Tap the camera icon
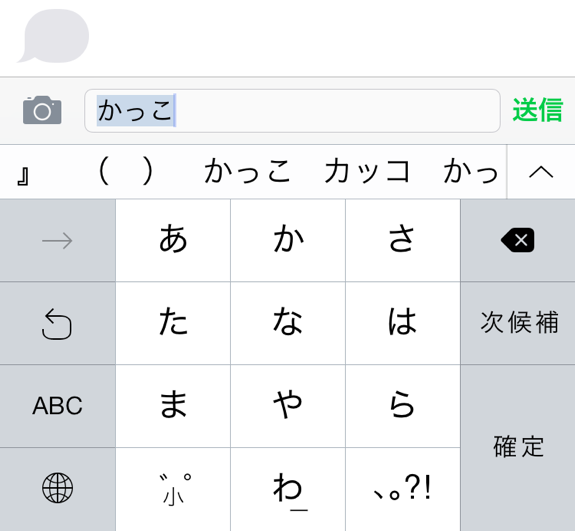The height and width of the screenshot is (531, 575). point(42,110)
